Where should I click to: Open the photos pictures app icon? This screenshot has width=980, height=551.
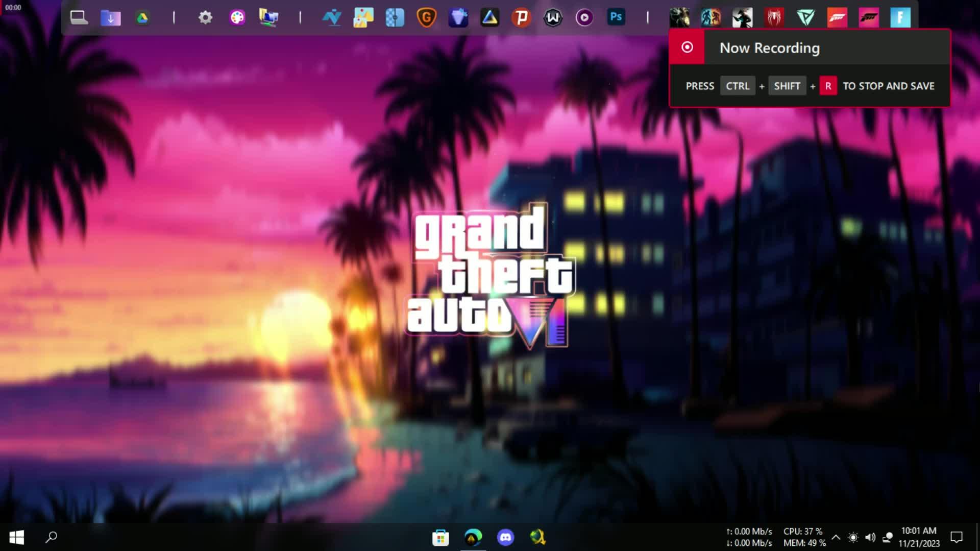click(363, 18)
